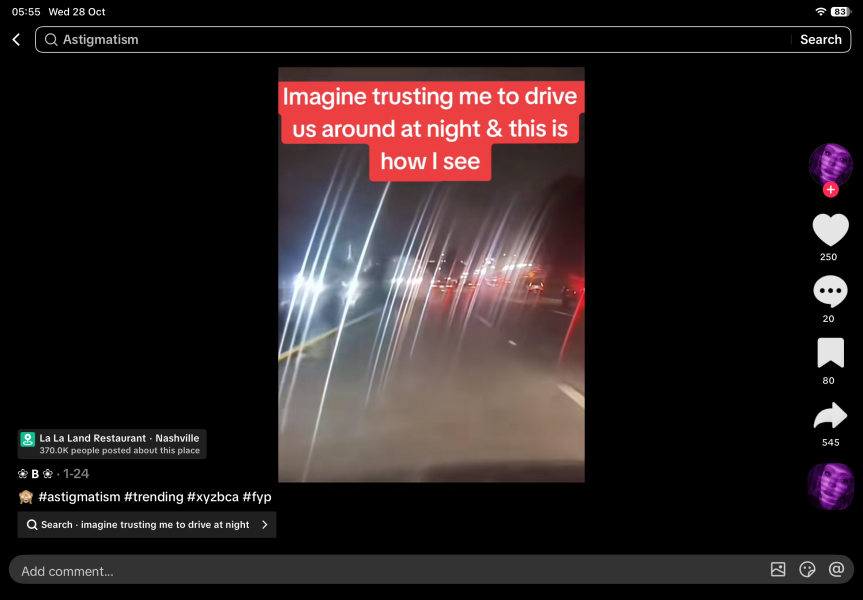Share the video using the arrow icon

pos(831,415)
